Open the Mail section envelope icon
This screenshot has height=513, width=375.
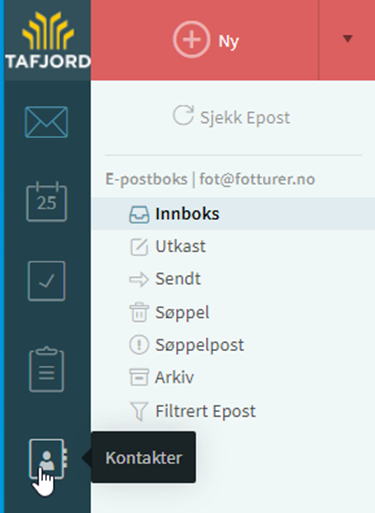(46, 122)
